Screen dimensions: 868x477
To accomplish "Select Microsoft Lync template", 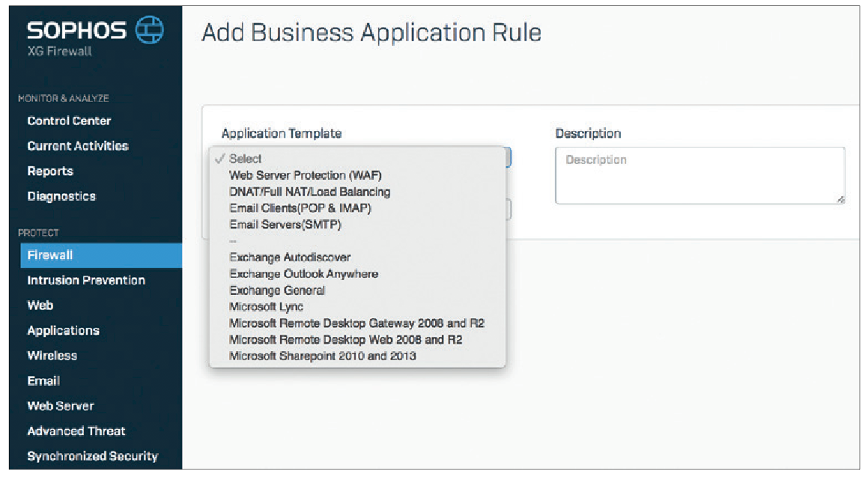I will point(357,306).
